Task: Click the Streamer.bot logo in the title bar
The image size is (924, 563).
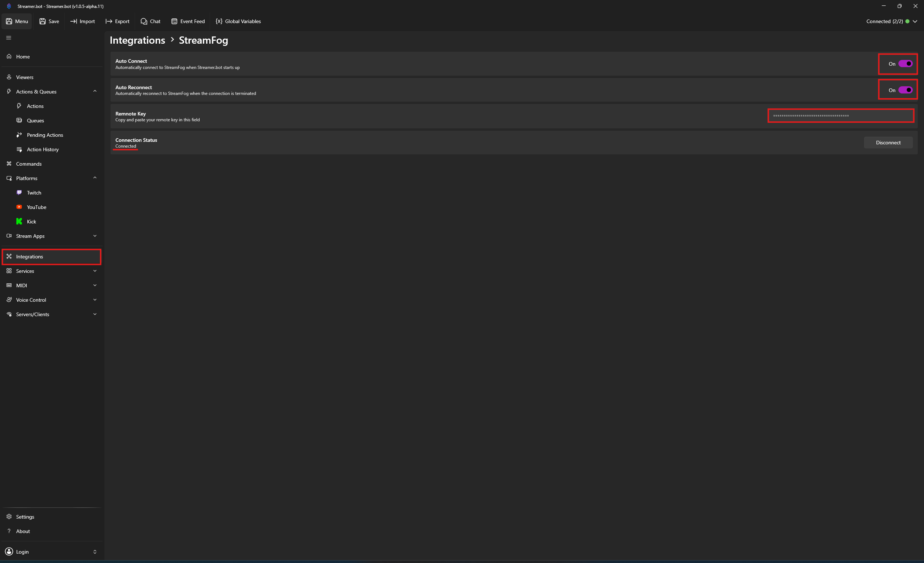Action: click(x=9, y=6)
